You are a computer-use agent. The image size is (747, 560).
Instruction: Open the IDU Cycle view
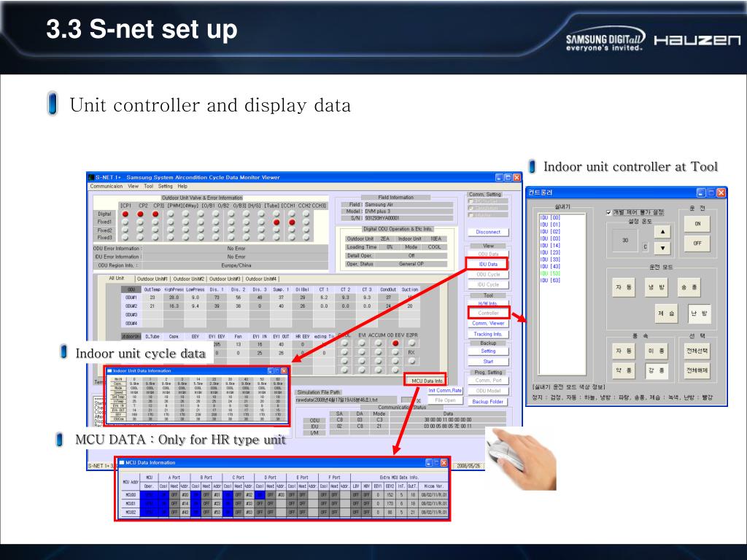[x=488, y=284]
